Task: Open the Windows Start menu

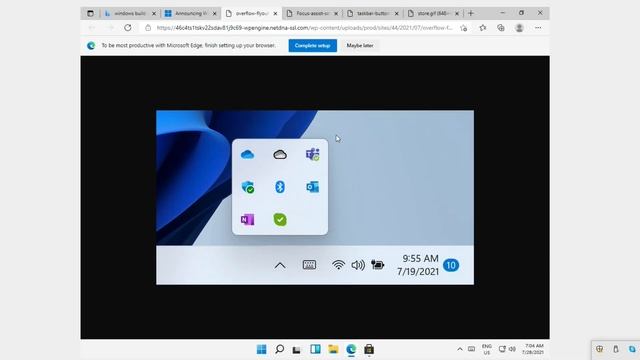Action: click(x=262, y=349)
